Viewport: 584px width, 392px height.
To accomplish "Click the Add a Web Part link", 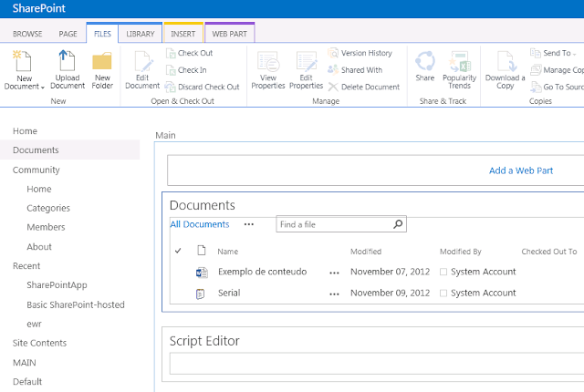I will (x=521, y=170).
